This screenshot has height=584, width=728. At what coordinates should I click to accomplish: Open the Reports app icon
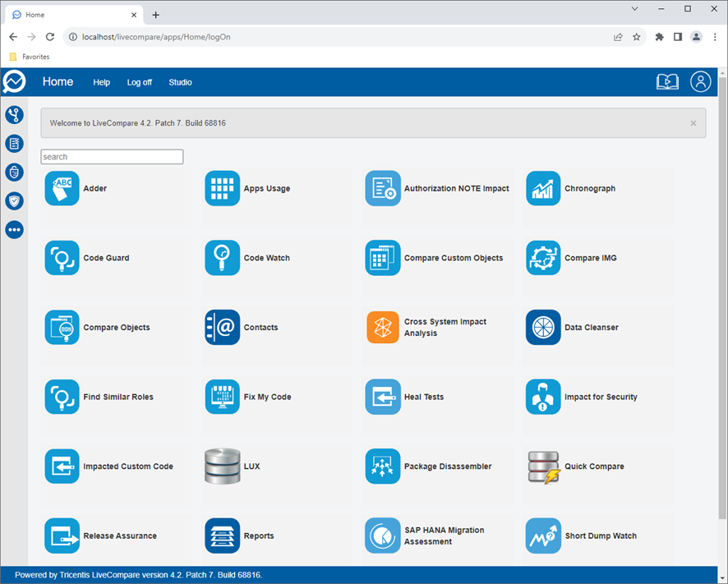(x=223, y=536)
